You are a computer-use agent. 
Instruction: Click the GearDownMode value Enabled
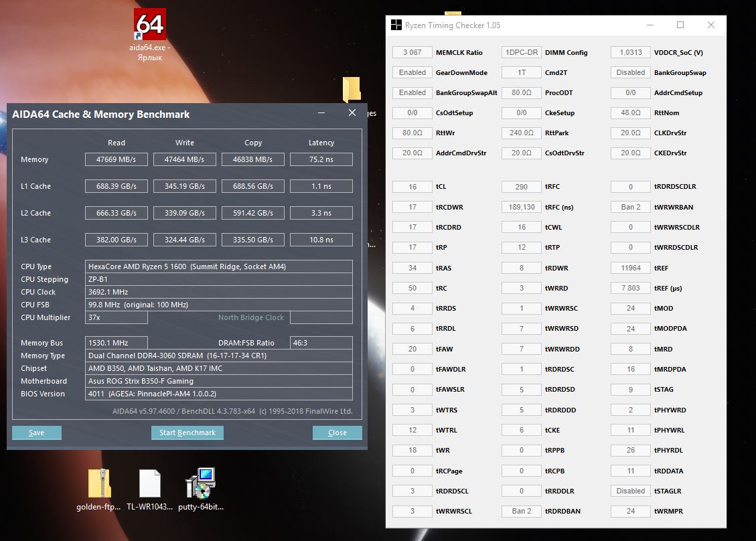pos(412,72)
